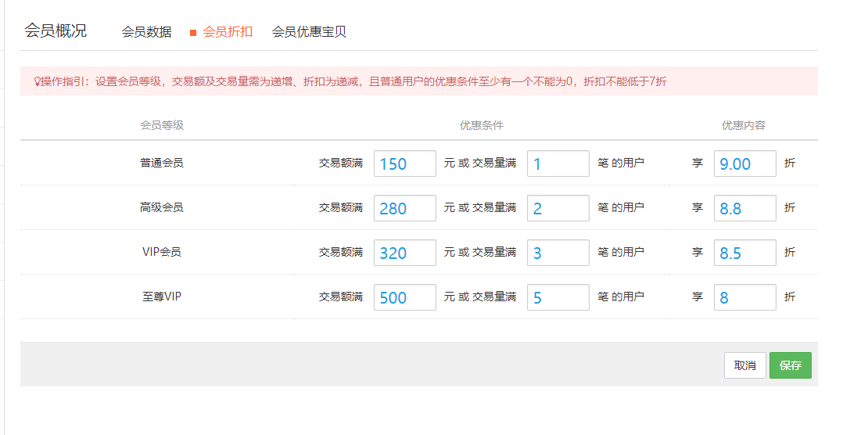Focus 至尊VIP transaction amount field showing 500

(x=404, y=297)
